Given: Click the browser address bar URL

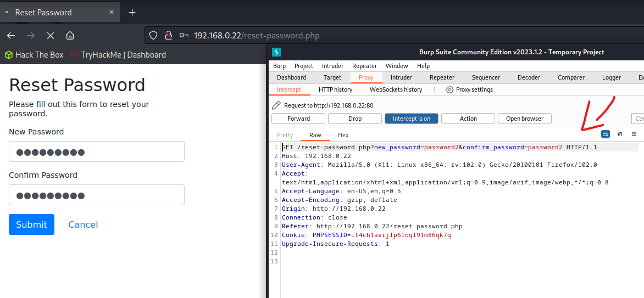Looking at the screenshot, I should point(256,35).
